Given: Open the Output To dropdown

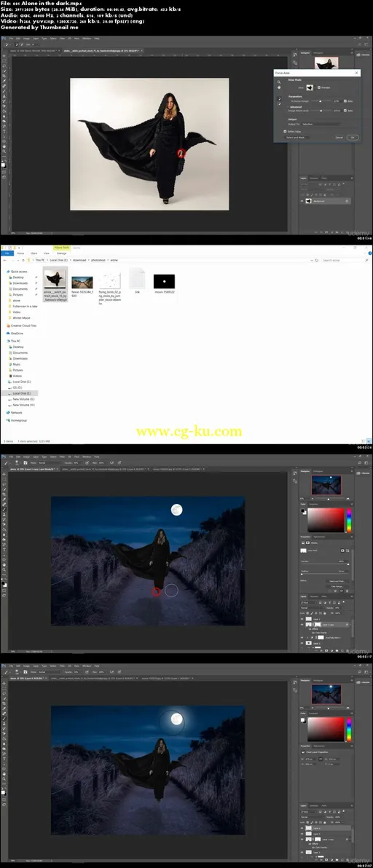Looking at the screenshot, I should coord(321,124).
